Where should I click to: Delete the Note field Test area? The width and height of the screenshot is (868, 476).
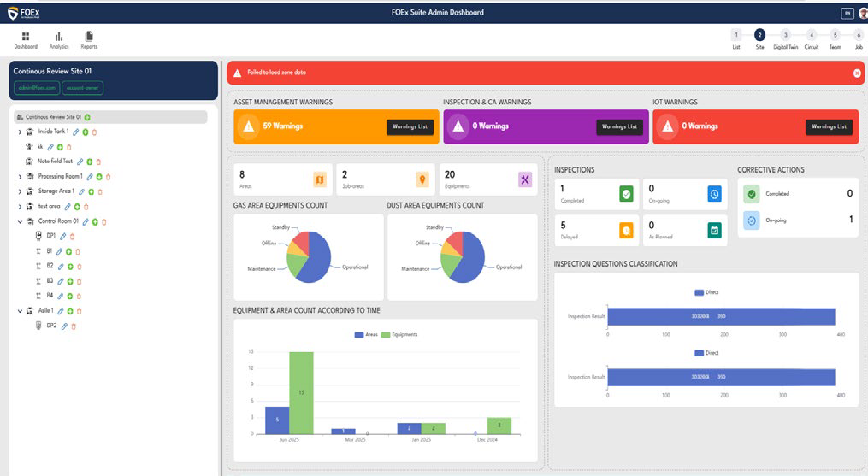click(x=98, y=162)
